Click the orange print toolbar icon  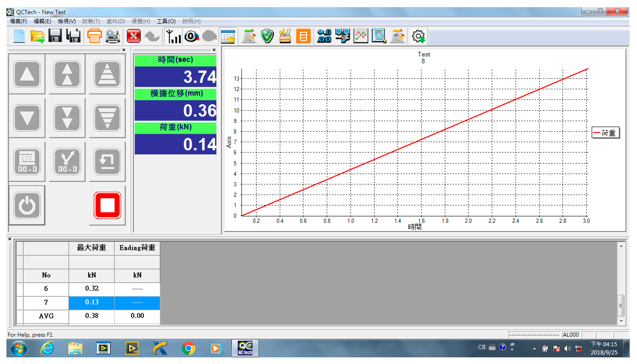[x=94, y=37]
